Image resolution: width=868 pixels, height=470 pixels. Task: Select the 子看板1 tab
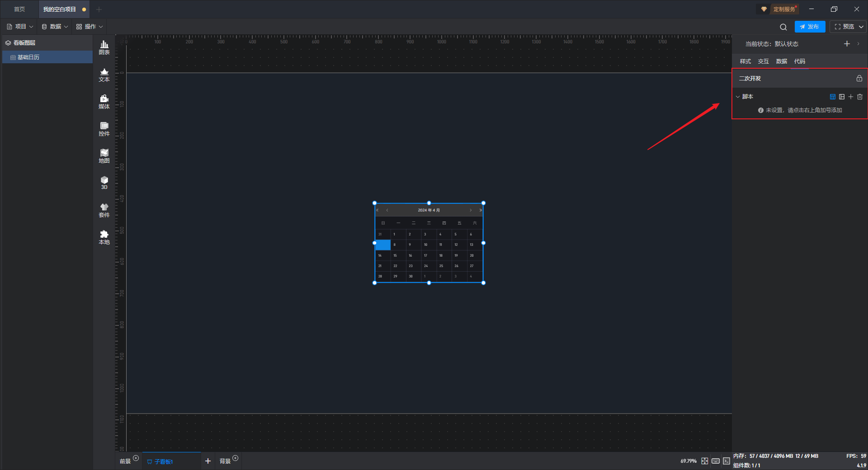coord(171,461)
